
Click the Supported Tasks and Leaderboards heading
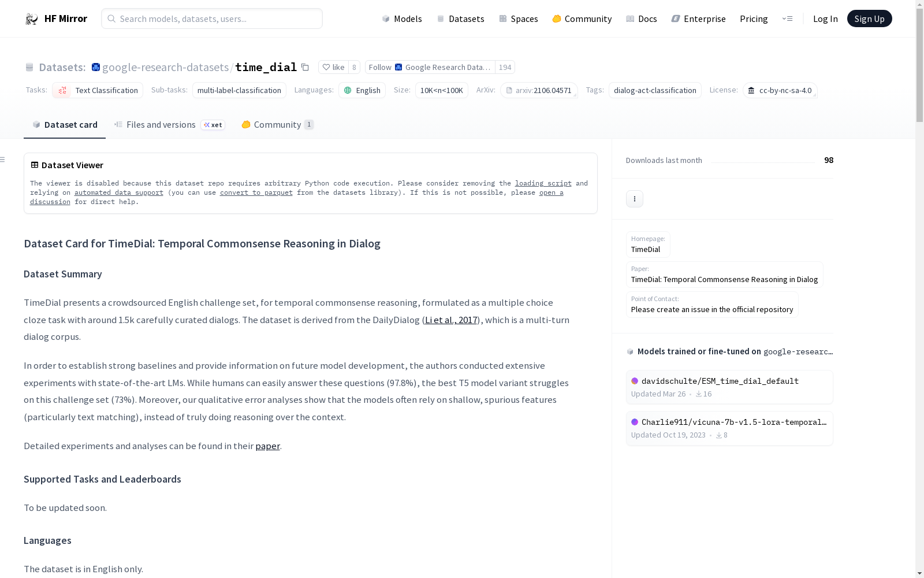pos(102,479)
